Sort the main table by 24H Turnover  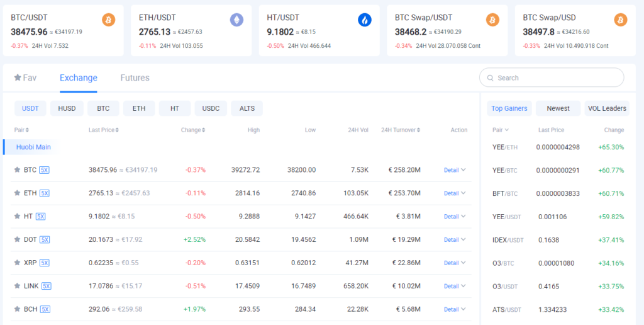(401, 130)
